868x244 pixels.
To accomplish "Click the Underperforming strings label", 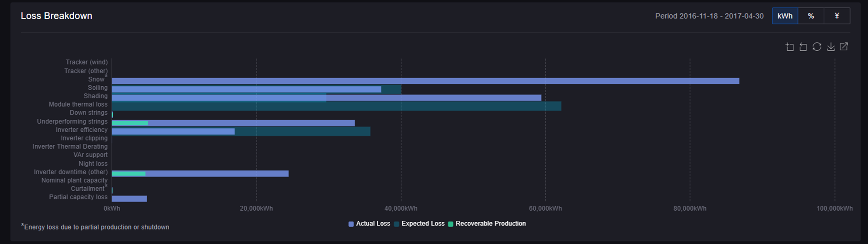I will coord(72,122).
